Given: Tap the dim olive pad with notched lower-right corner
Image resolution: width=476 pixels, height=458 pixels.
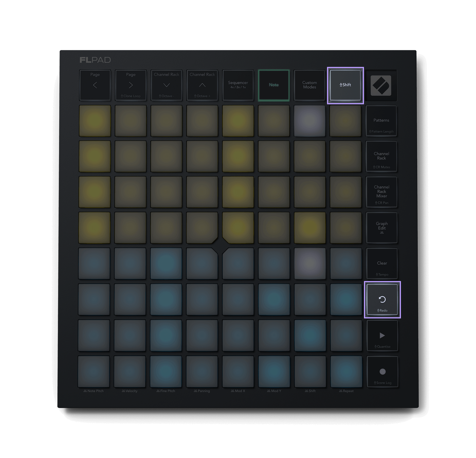Looking at the screenshot, I should [x=202, y=228].
